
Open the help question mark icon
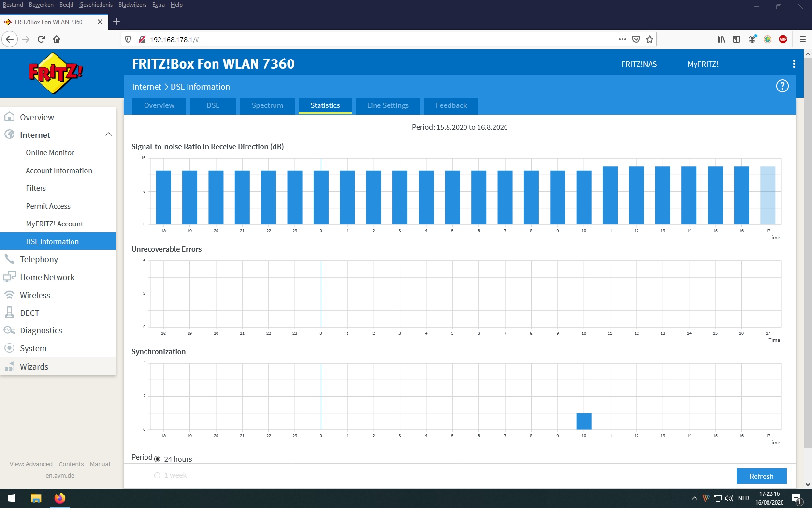tap(782, 86)
